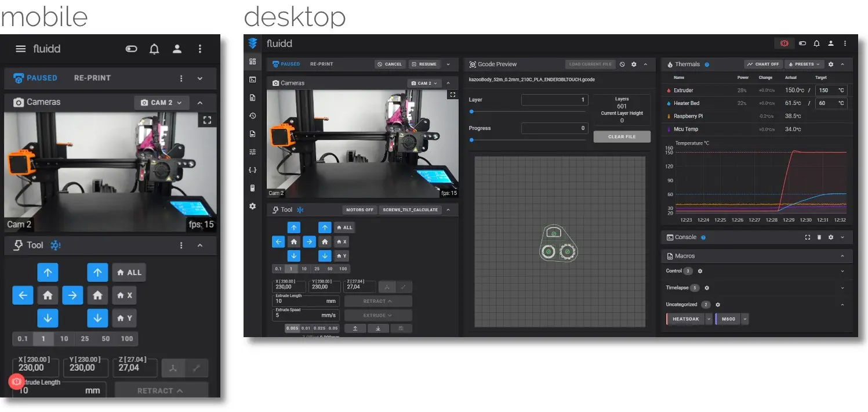Open Configuration braces icon in desktop sidebar
Image resolution: width=868 pixels, height=412 pixels.
[252, 170]
